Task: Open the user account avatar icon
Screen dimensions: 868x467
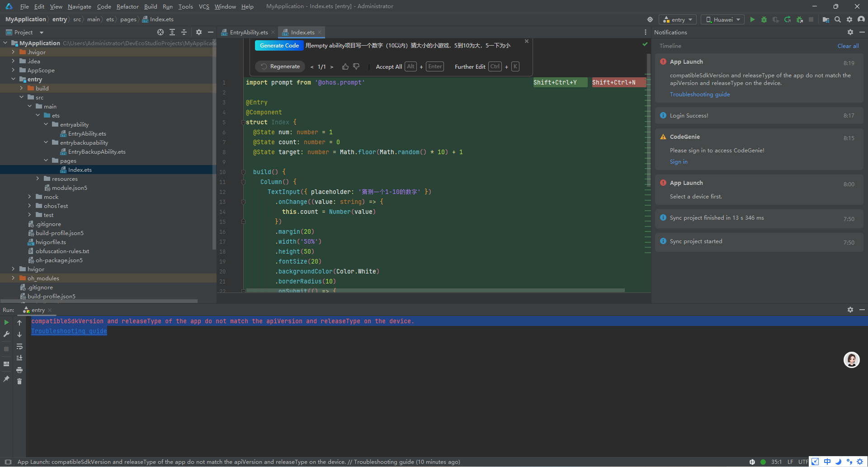Action: point(861,19)
